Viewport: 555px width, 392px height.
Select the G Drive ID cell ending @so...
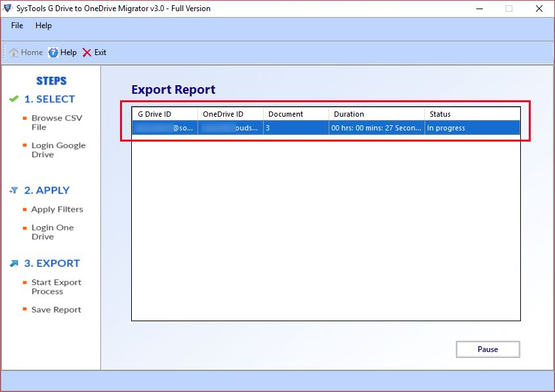pyautogui.click(x=165, y=128)
